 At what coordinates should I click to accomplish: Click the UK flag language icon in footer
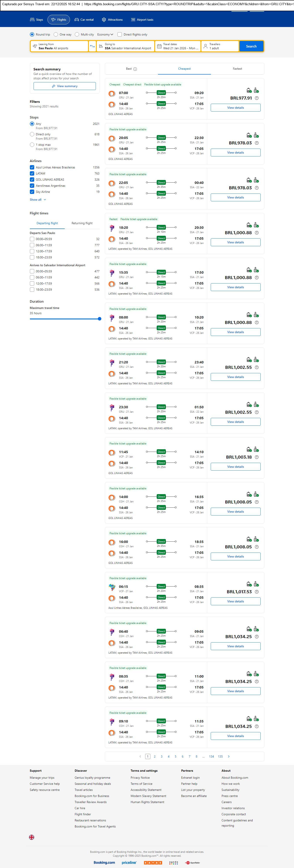[32, 837]
